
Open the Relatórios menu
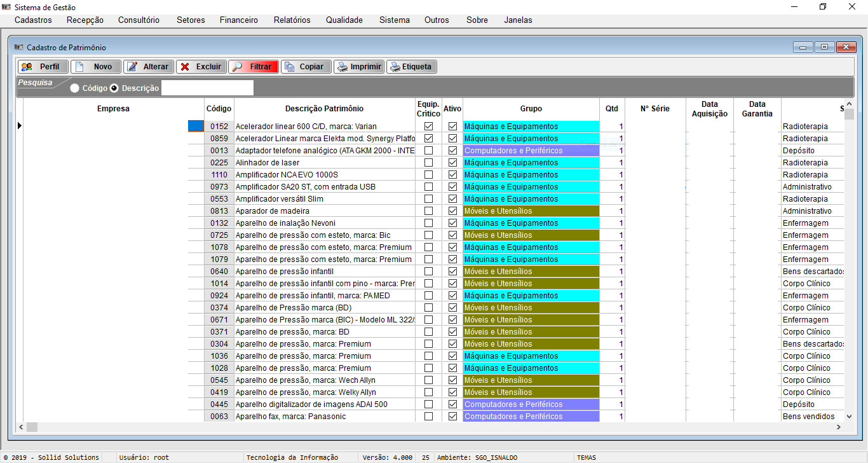point(292,20)
